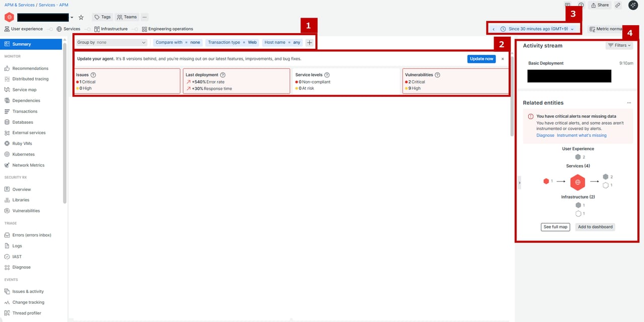Click the plus icon to add a filter
Image resolution: width=644 pixels, height=322 pixels.
[309, 43]
